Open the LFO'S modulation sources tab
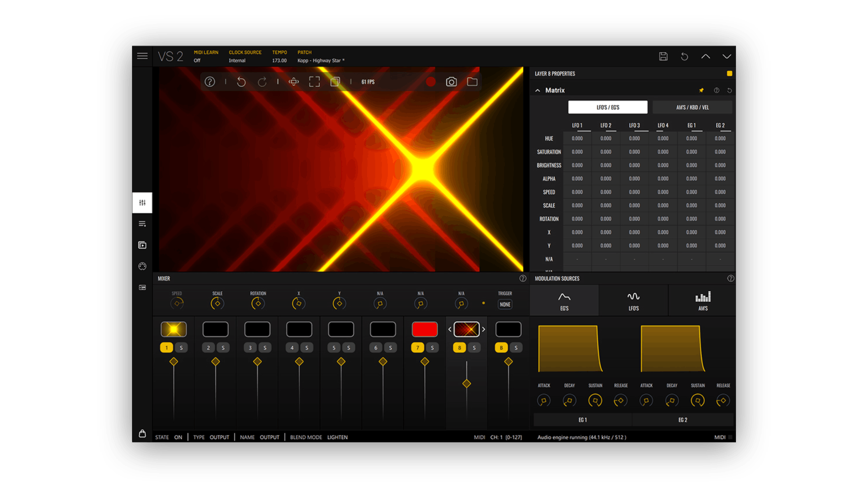 (x=633, y=300)
